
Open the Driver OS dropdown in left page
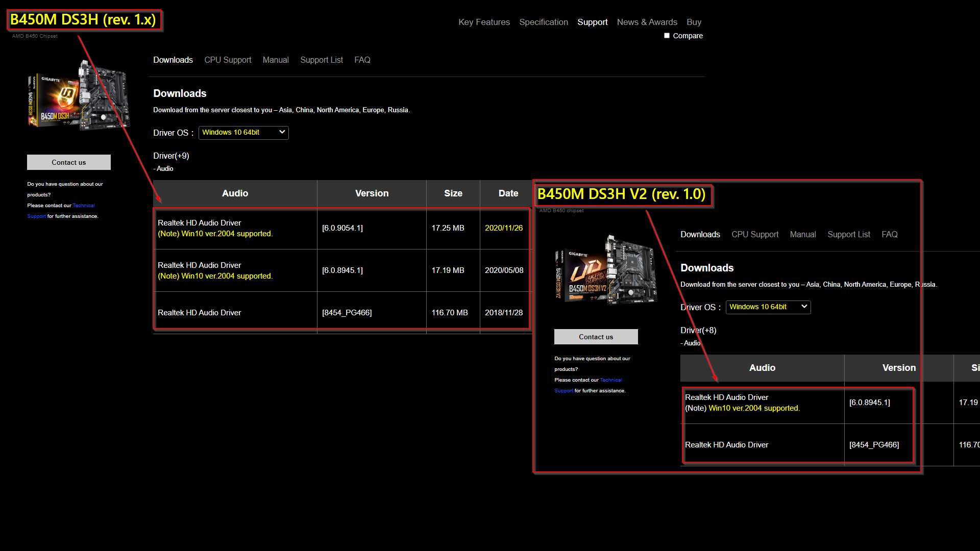click(243, 133)
